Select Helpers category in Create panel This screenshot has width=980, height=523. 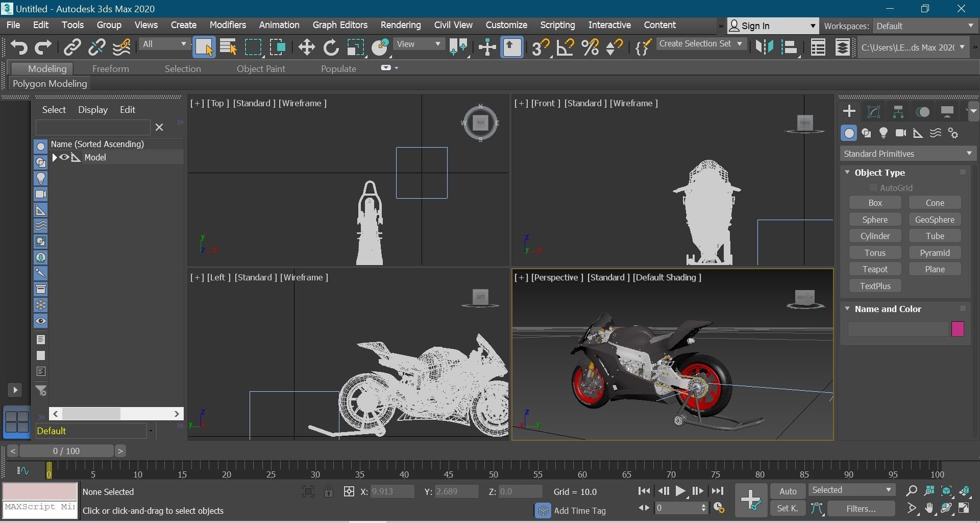[x=918, y=133]
